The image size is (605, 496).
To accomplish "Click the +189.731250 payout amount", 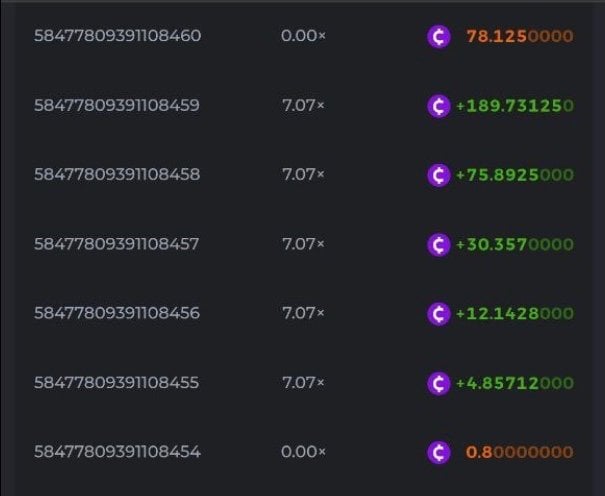I will click(x=514, y=106).
